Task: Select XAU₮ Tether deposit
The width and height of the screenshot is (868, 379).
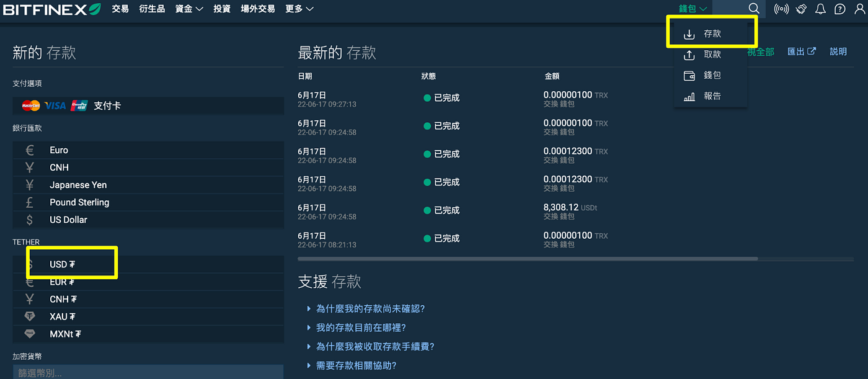Action: point(148,316)
